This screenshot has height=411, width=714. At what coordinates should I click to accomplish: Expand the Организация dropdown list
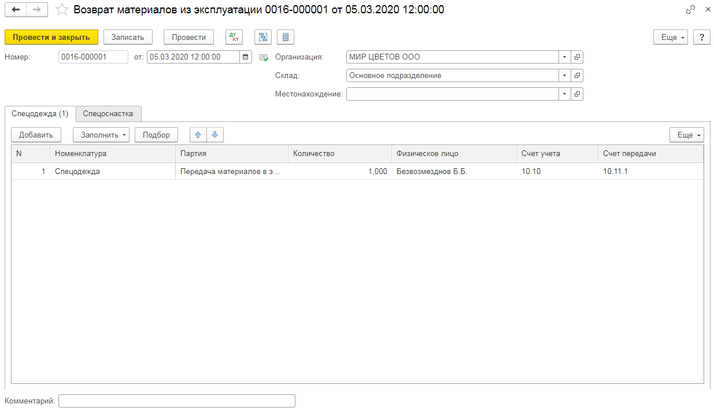(x=564, y=57)
